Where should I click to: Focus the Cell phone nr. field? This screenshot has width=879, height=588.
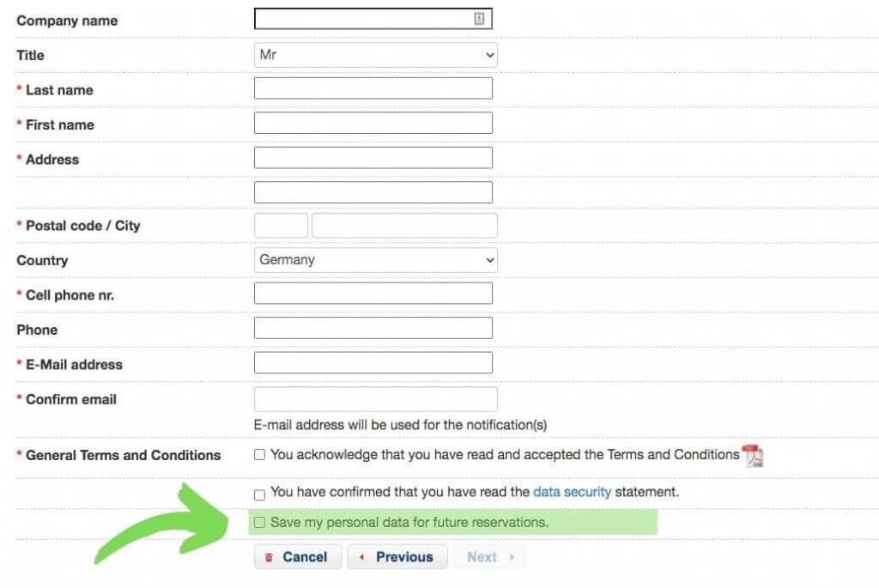pyautogui.click(x=373, y=294)
